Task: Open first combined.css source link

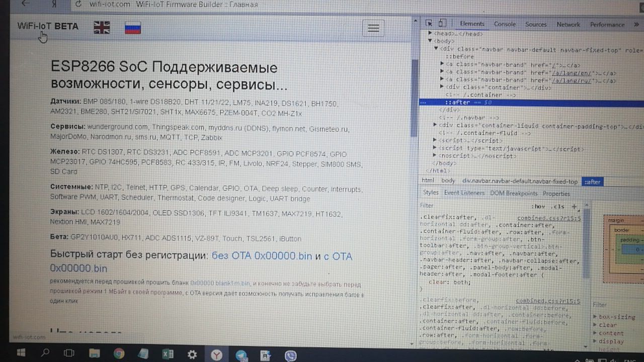Action: (549, 218)
